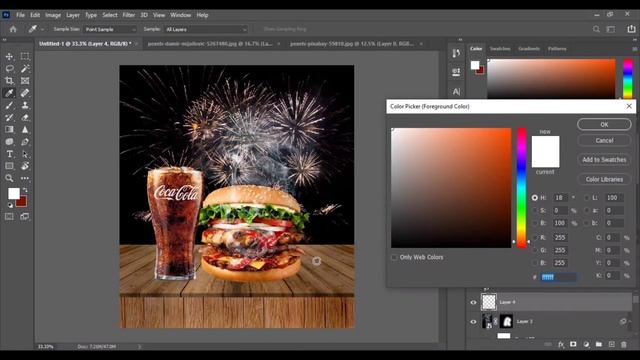640x360 pixels.
Task: Open the Edit Toolbar three-dots button
Action: 25,178
